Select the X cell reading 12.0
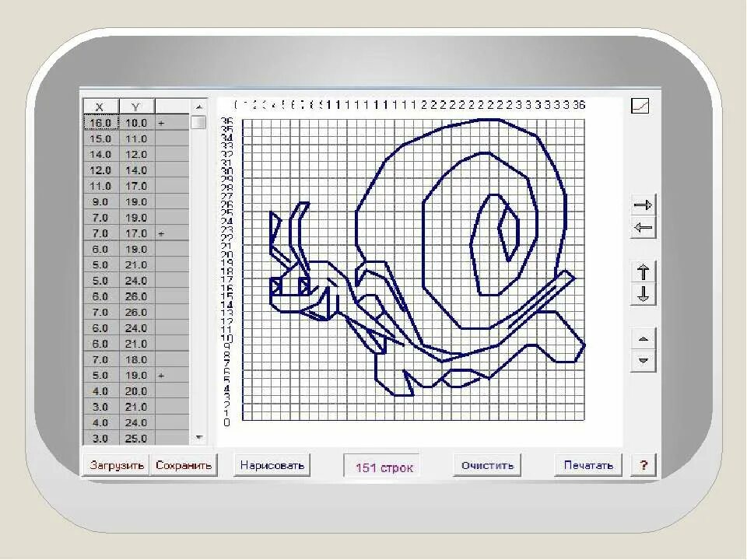The image size is (747, 560). pos(101,170)
